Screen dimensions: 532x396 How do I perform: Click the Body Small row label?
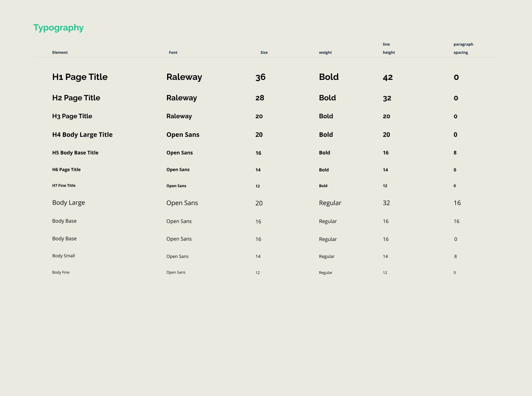[x=63, y=256]
